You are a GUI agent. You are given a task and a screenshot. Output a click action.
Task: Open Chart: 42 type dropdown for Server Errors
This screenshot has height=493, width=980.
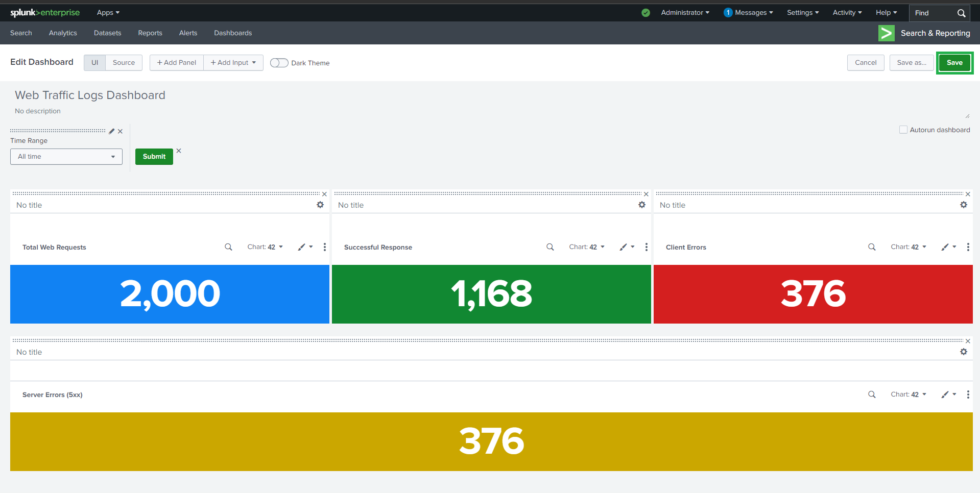tap(909, 395)
